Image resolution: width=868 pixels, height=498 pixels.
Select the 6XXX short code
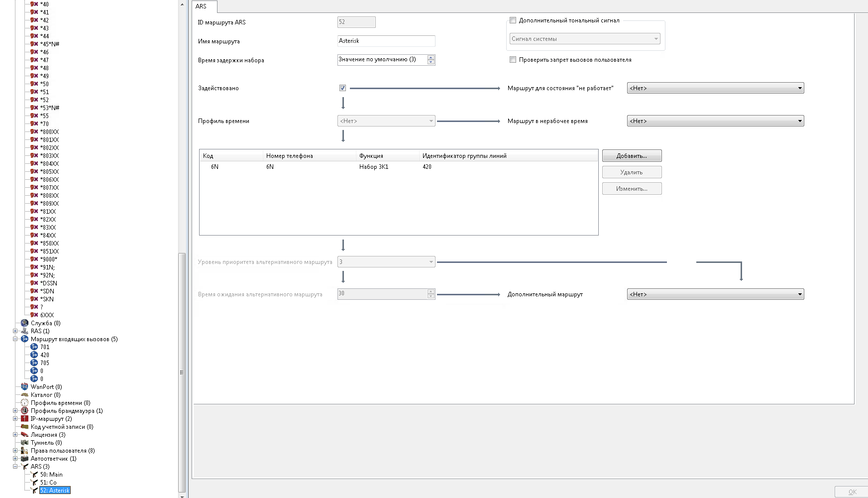tap(47, 315)
